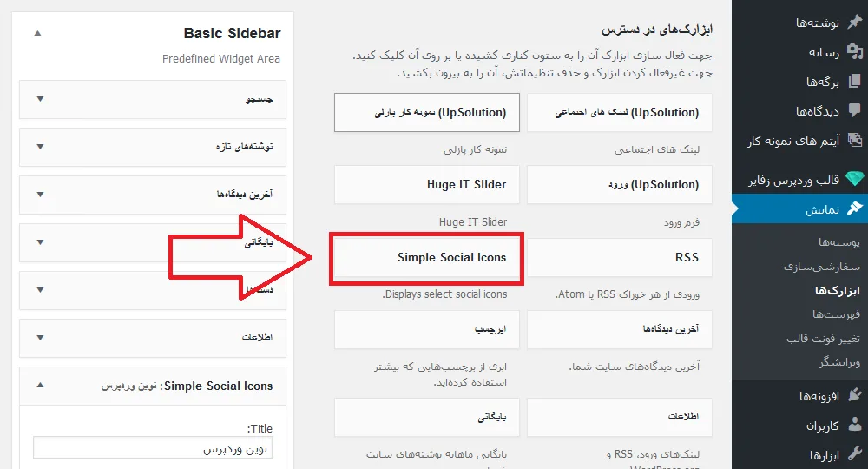
Task: Click the brush icon beside نمایش
Action: tap(855, 208)
